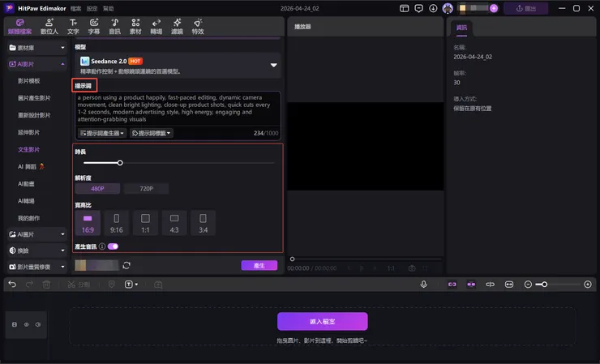Open the 音訊 audio tab
600x364 pixels.
[x=115, y=27]
